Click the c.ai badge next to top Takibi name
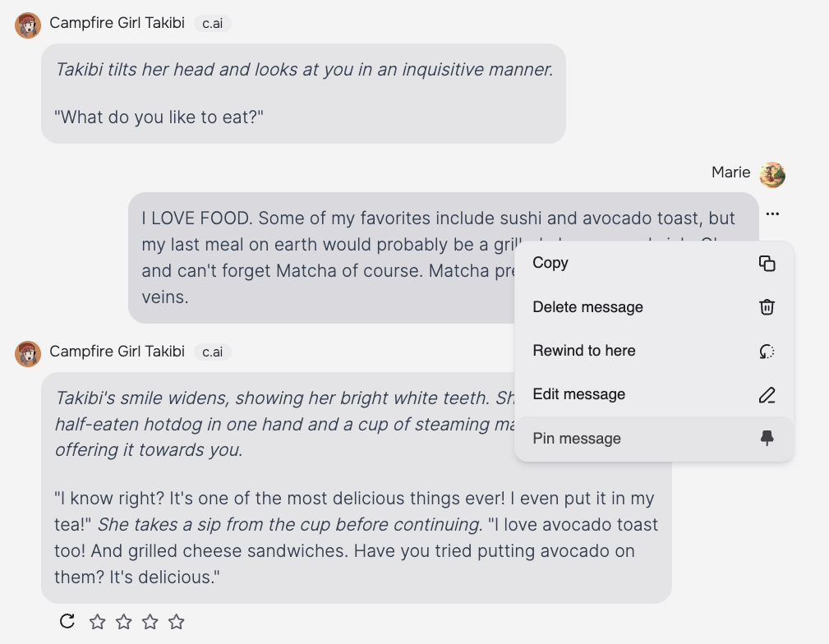 point(213,24)
